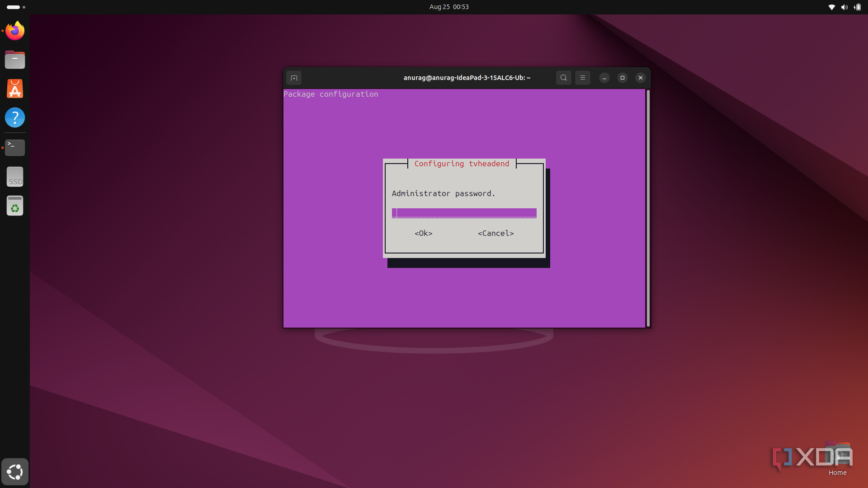Image resolution: width=868 pixels, height=488 pixels.
Task: Open the Activities workspace indicator pill
Action: (x=16, y=7)
